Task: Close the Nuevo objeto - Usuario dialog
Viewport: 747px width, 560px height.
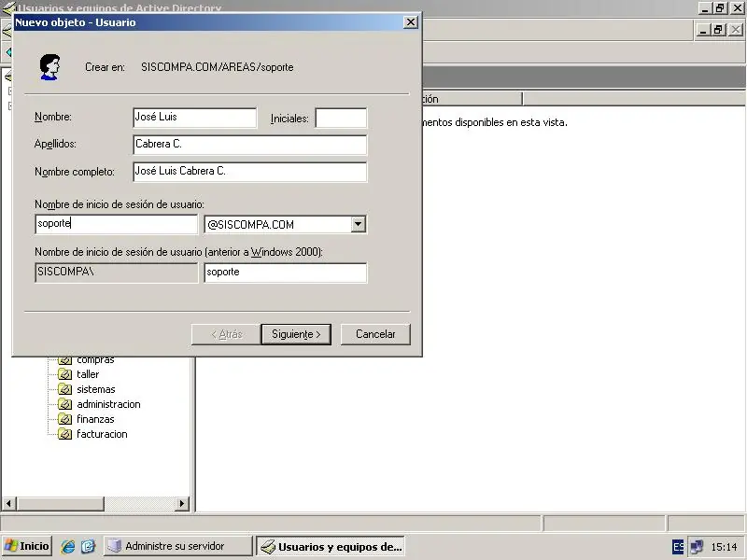Action: (x=410, y=21)
